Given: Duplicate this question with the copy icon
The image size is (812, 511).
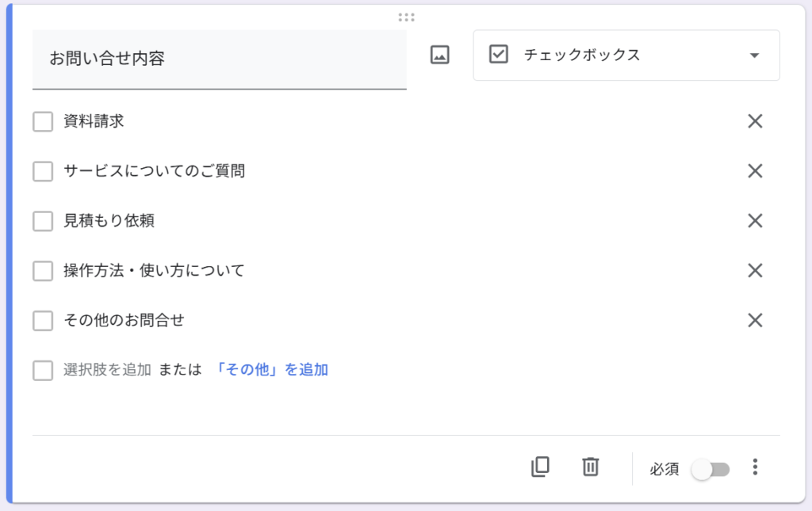Looking at the screenshot, I should point(540,467).
